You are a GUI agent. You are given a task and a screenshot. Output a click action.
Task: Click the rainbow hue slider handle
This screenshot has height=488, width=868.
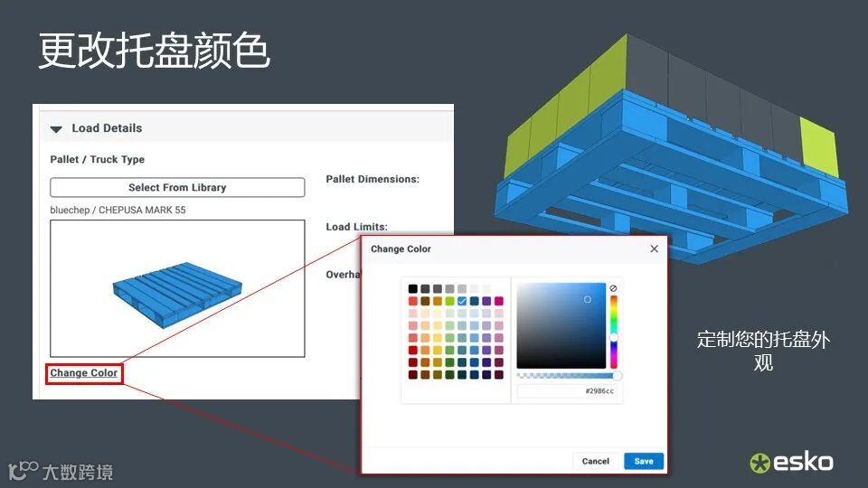tap(614, 337)
